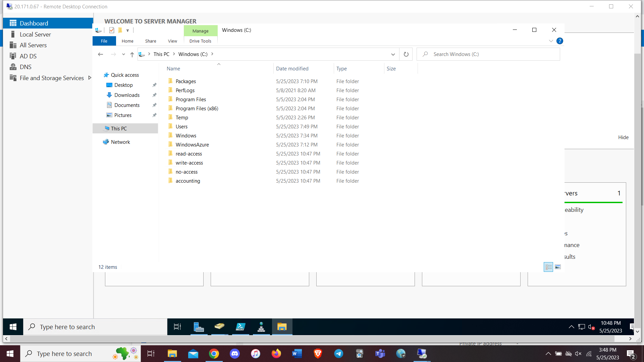
Task: Switch to Details view layout
Action: coord(548,267)
